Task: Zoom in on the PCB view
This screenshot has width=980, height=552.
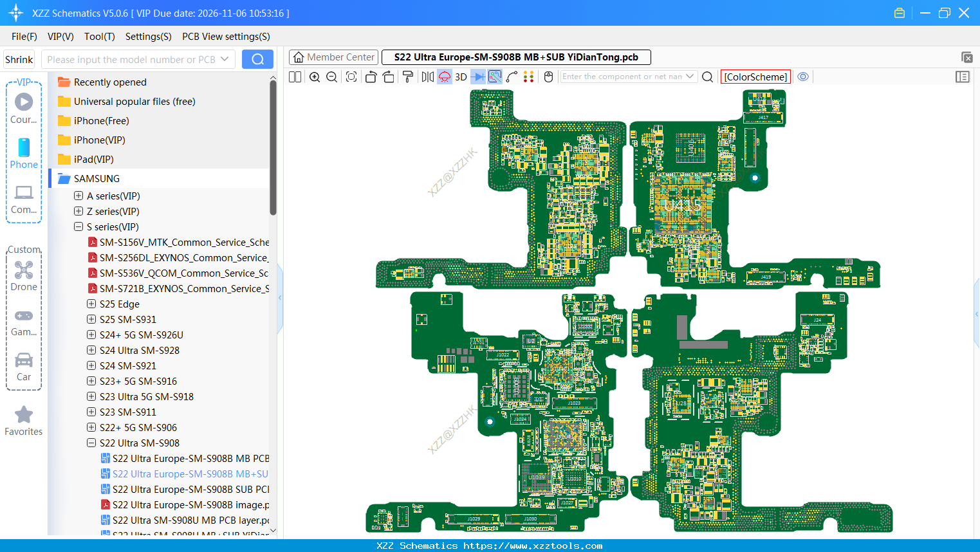Action: pyautogui.click(x=315, y=77)
